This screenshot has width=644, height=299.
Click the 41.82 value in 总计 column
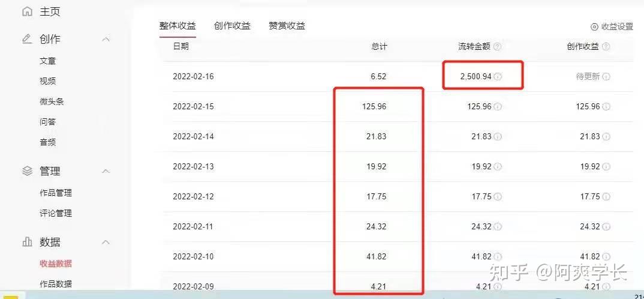coord(376,256)
